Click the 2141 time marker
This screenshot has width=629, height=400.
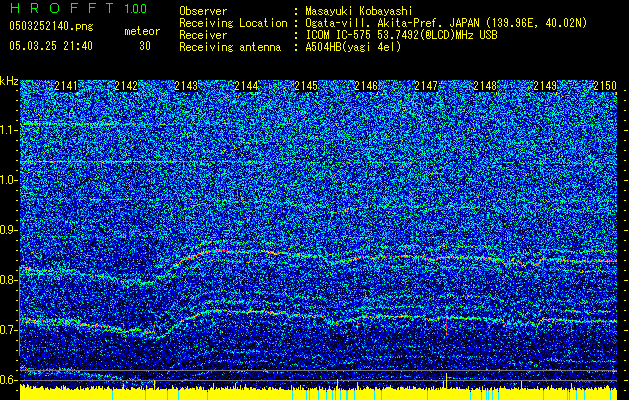coord(66,86)
